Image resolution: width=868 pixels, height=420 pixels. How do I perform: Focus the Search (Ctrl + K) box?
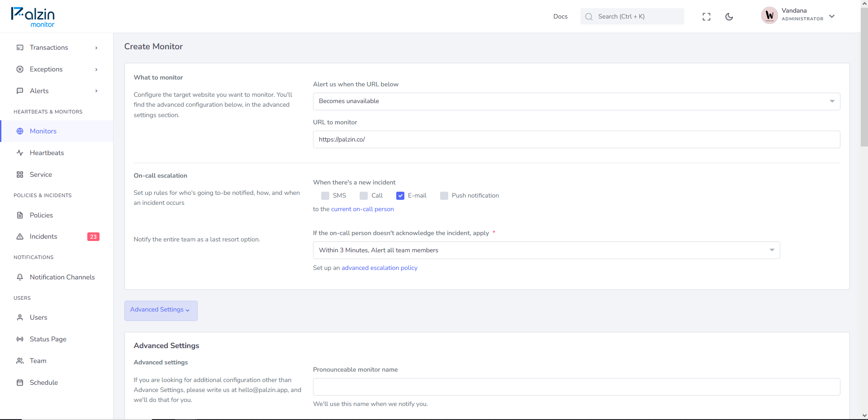point(632,16)
